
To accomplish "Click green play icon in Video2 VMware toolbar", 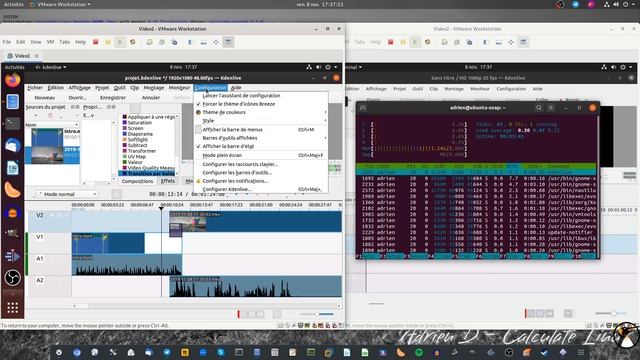I will (415, 42).
